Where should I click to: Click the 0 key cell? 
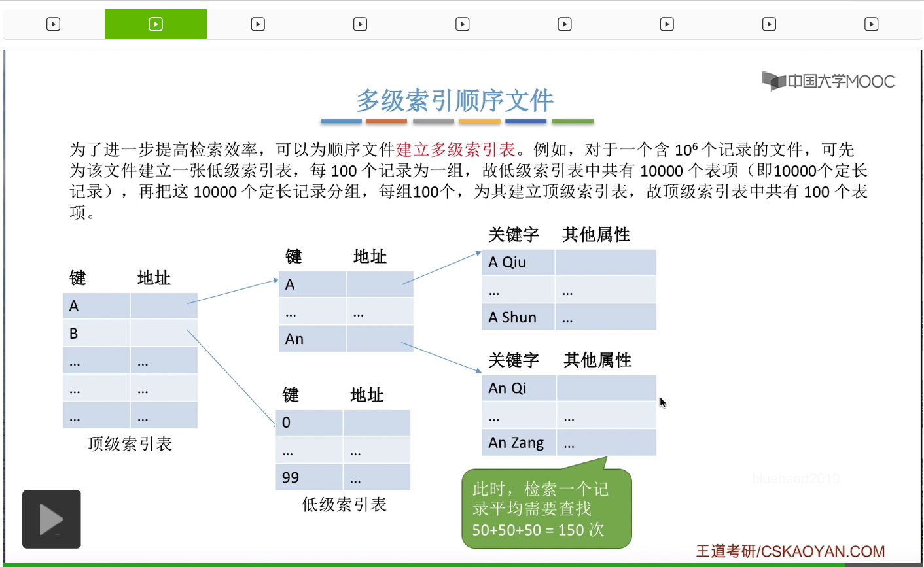309,422
